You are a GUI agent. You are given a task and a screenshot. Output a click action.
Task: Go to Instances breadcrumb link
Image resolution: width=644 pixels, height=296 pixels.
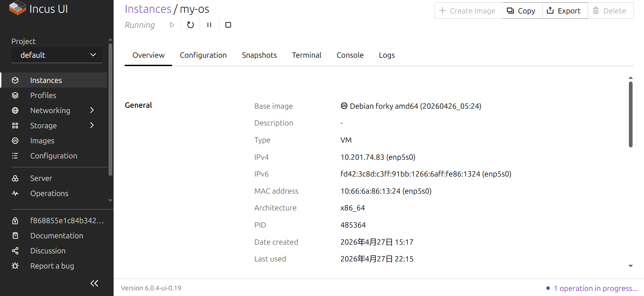[x=148, y=9]
